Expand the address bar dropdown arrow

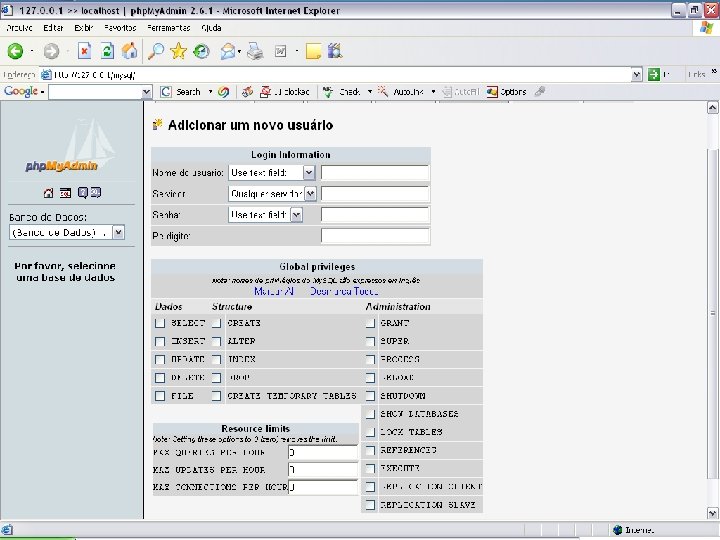(636, 74)
